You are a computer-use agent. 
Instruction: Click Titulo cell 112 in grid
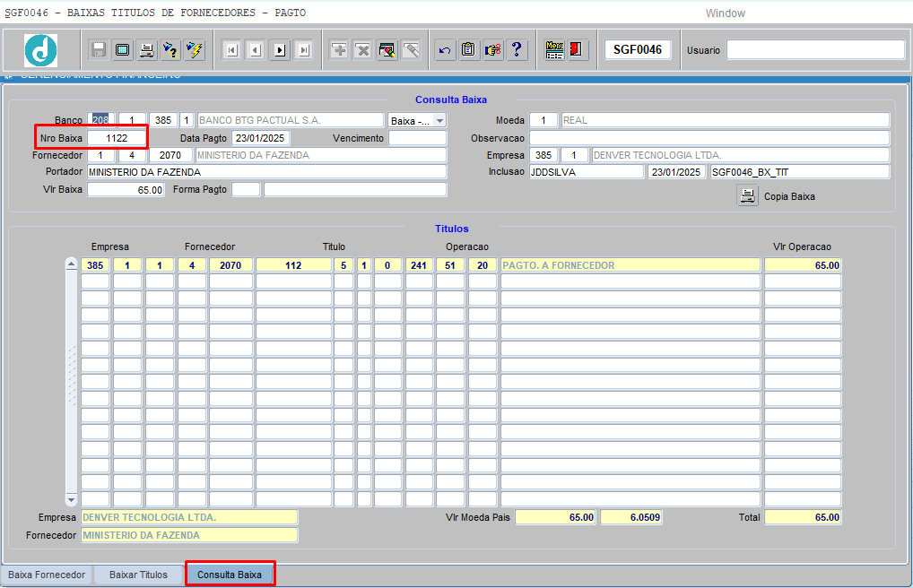293,265
